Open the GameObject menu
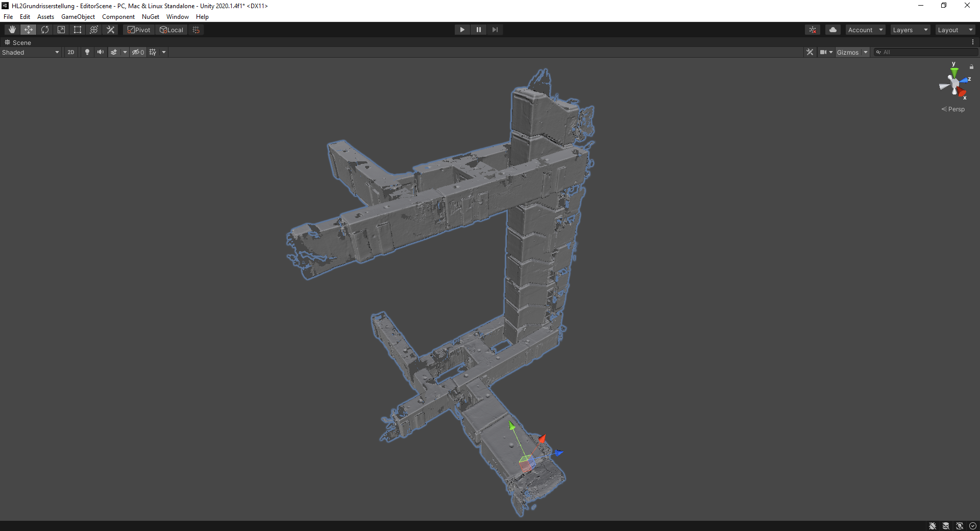Screen dimensions: 980x531 pyautogui.click(x=78, y=17)
